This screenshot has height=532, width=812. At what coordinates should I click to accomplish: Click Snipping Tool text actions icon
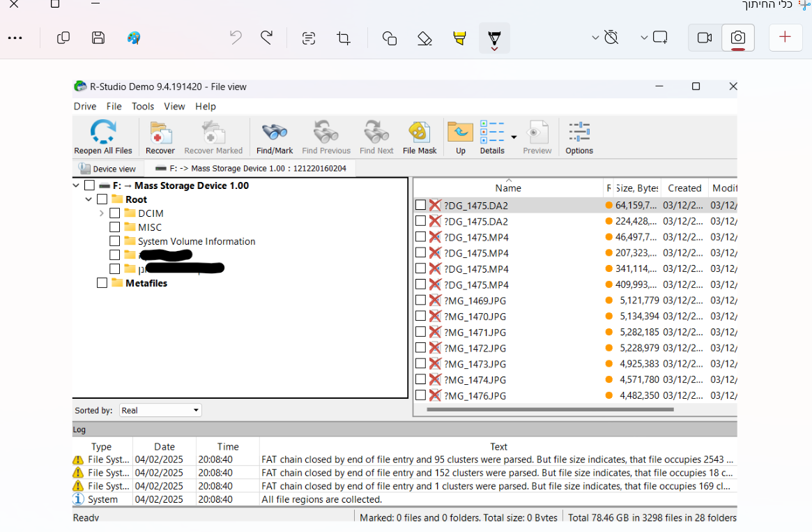(309, 38)
